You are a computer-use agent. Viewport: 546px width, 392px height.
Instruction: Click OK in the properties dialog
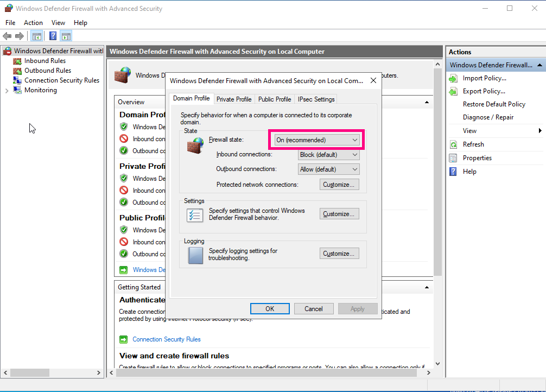point(270,309)
